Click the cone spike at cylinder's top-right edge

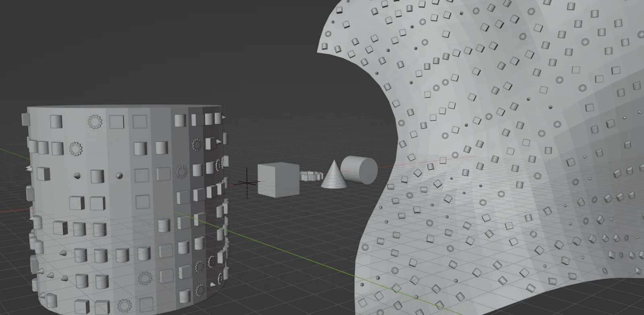pyautogui.click(x=223, y=117)
